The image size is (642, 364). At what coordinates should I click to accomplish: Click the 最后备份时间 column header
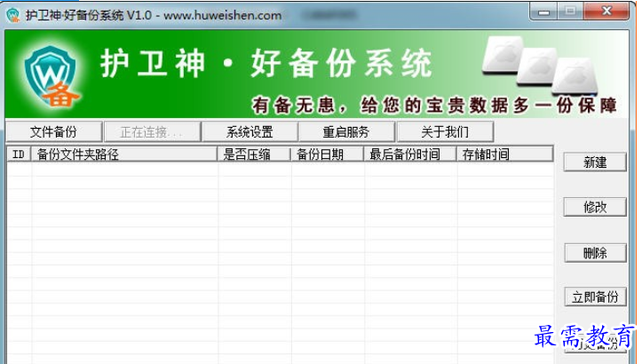coord(410,154)
